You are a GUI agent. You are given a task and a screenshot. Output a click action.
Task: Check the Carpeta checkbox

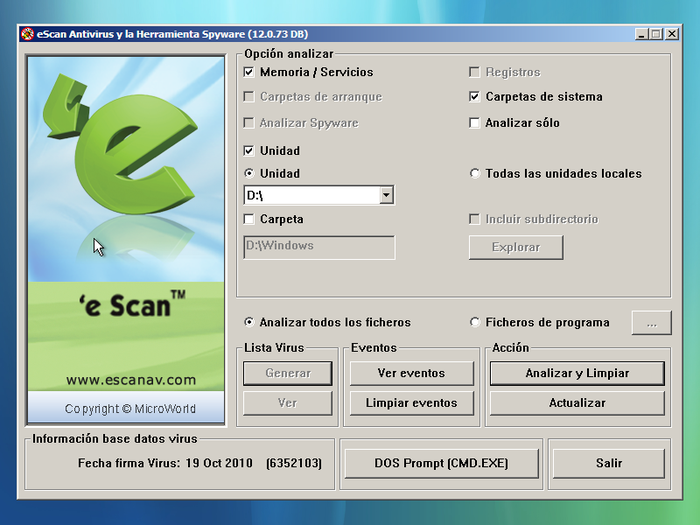pyautogui.click(x=249, y=219)
